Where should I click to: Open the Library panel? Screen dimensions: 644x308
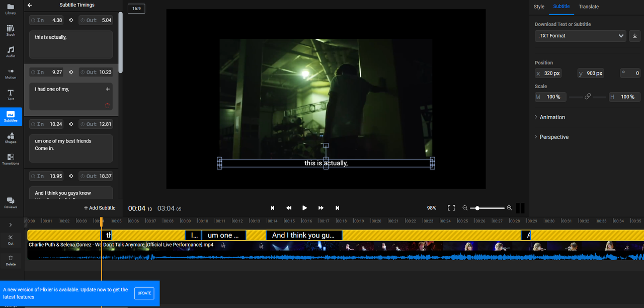tap(11, 9)
